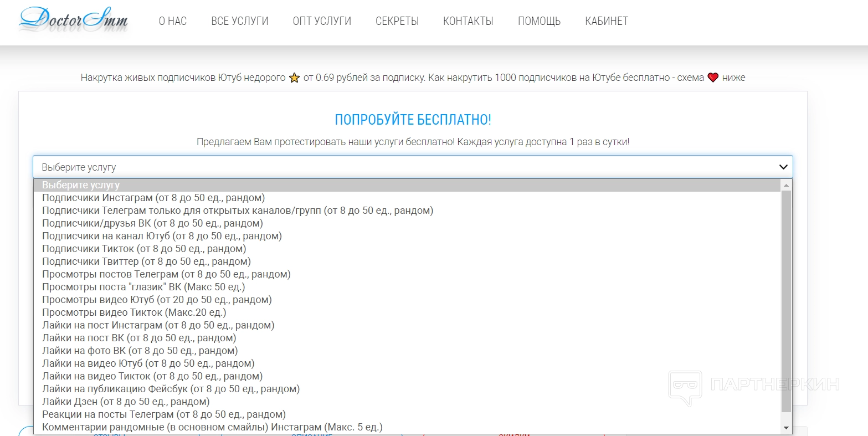Select 'Лайки на видео Ютуб' option
The height and width of the screenshot is (436, 868).
(x=407, y=363)
